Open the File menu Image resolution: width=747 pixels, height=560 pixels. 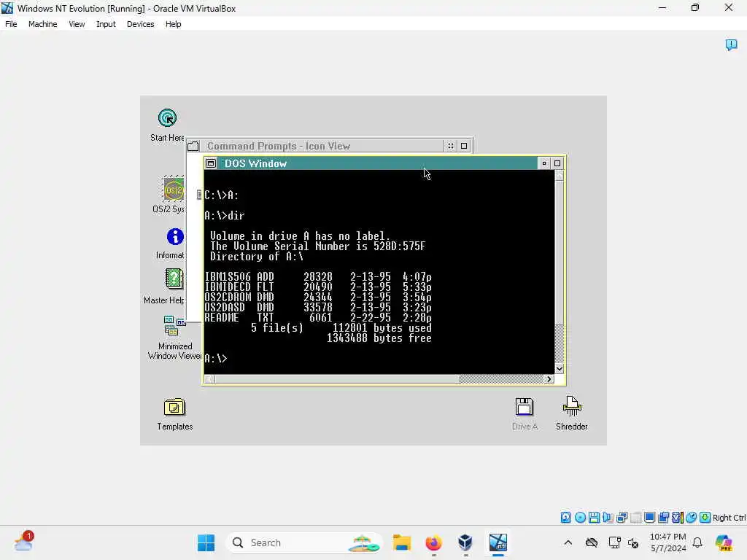tap(11, 24)
